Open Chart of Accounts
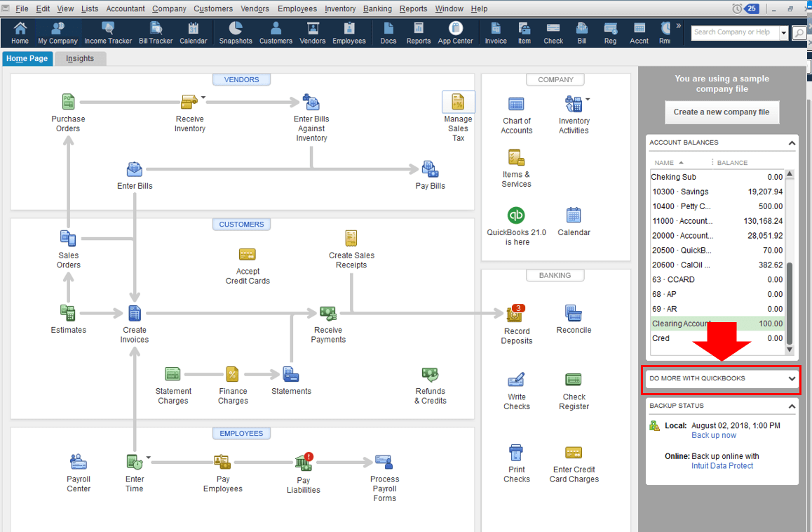 point(516,104)
